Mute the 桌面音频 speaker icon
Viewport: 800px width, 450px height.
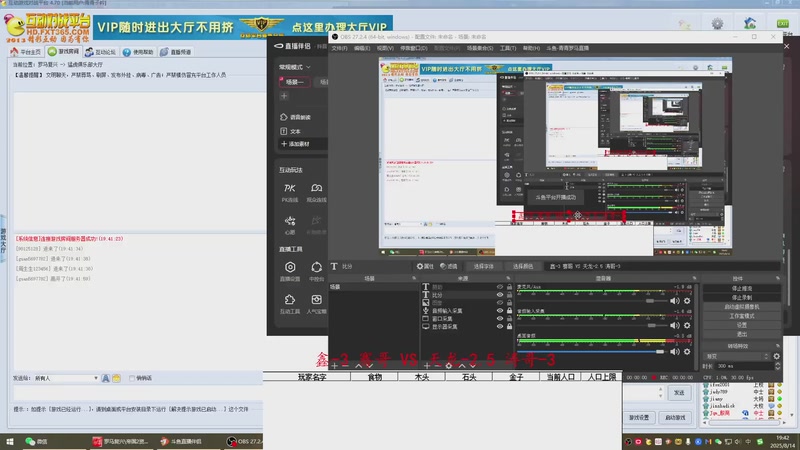point(674,352)
